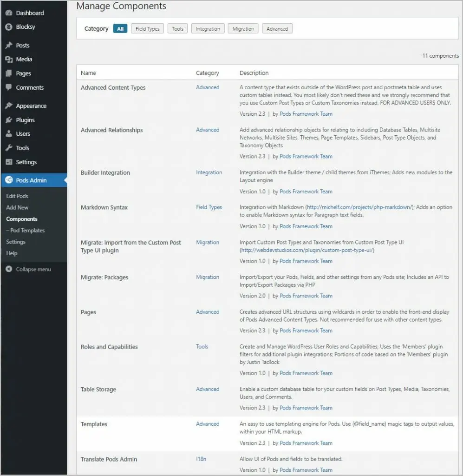Click Advanced category link for Advanced Content Types

(x=208, y=87)
